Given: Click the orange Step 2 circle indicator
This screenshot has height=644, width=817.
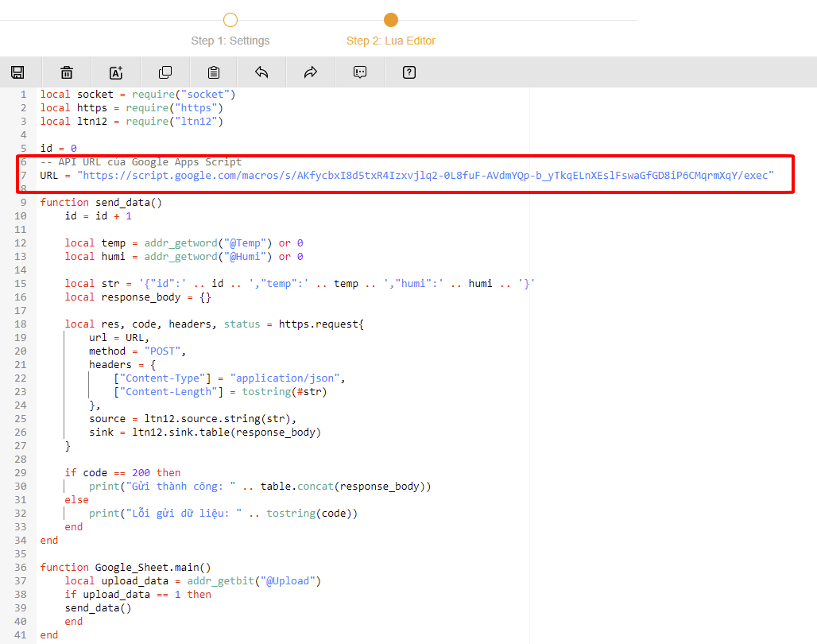Looking at the screenshot, I should pos(391,20).
